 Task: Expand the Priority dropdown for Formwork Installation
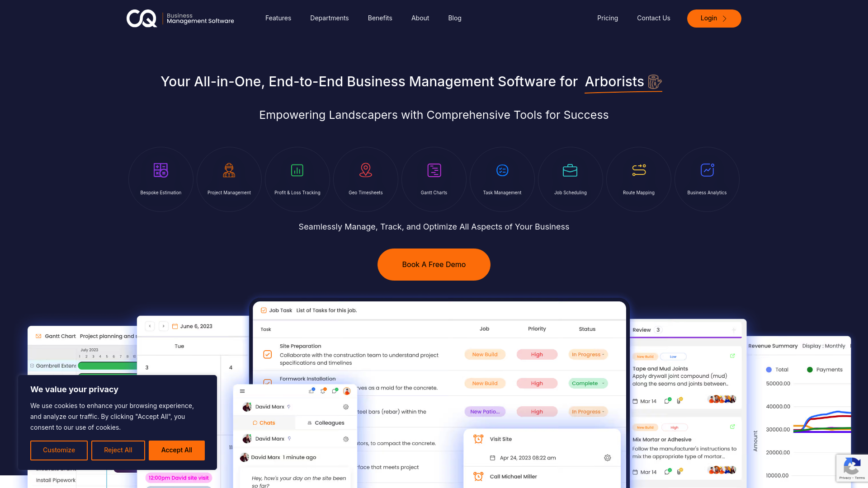[x=537, y=383]
